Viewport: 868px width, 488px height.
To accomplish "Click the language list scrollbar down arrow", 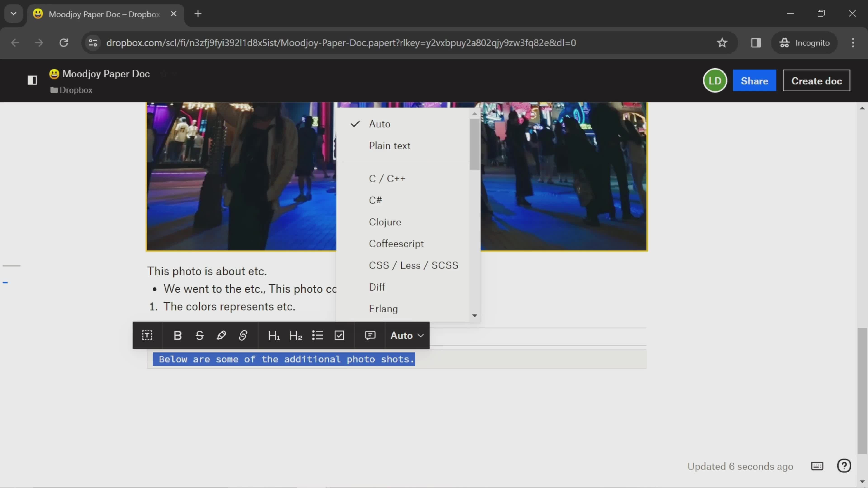I will tap(475, 316).
